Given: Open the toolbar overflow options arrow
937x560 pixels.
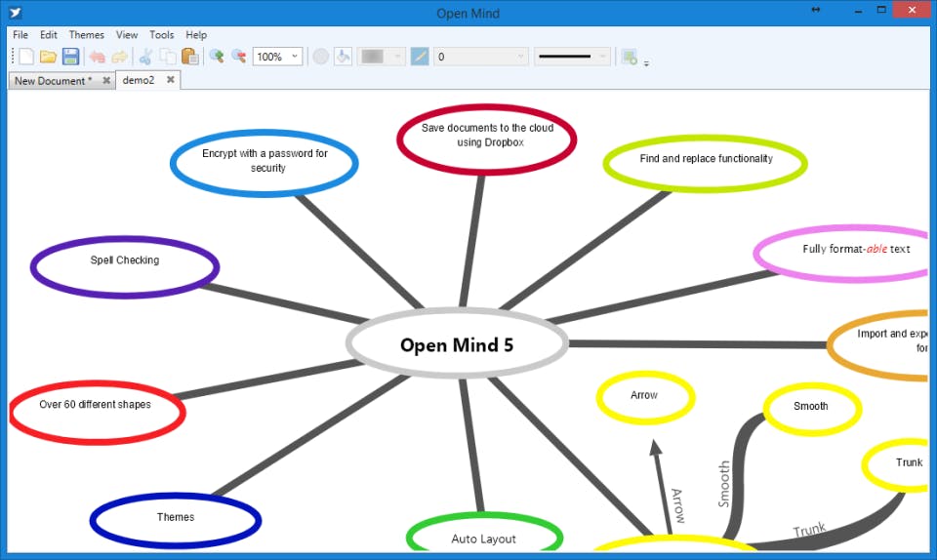Looking at the screenshot, I should pos(646,63).
